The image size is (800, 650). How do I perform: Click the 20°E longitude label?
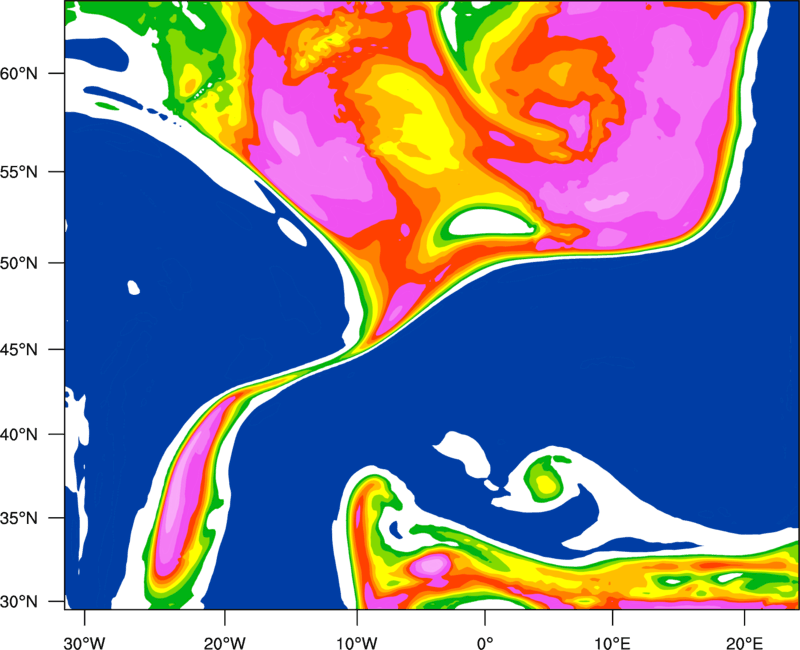(744, 643)
